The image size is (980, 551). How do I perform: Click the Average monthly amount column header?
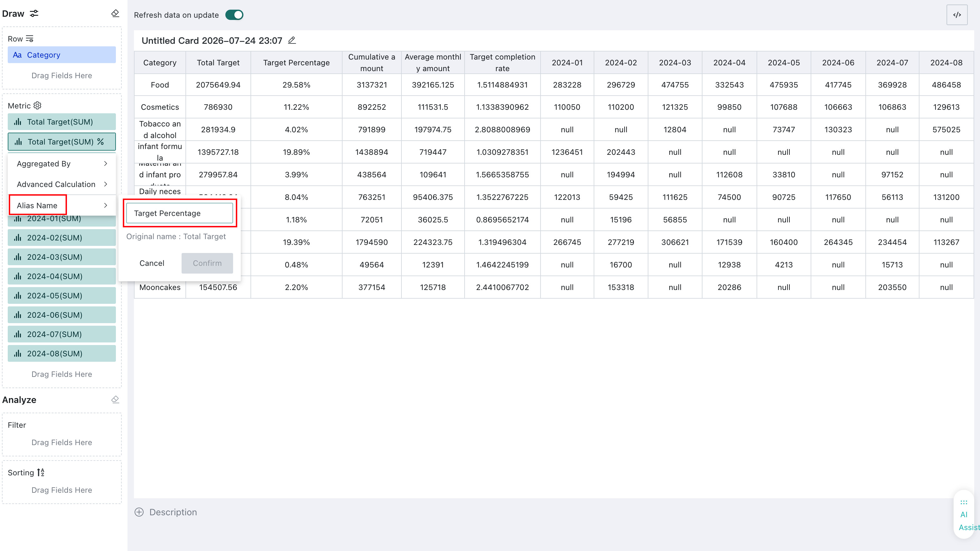pos(433,63)
